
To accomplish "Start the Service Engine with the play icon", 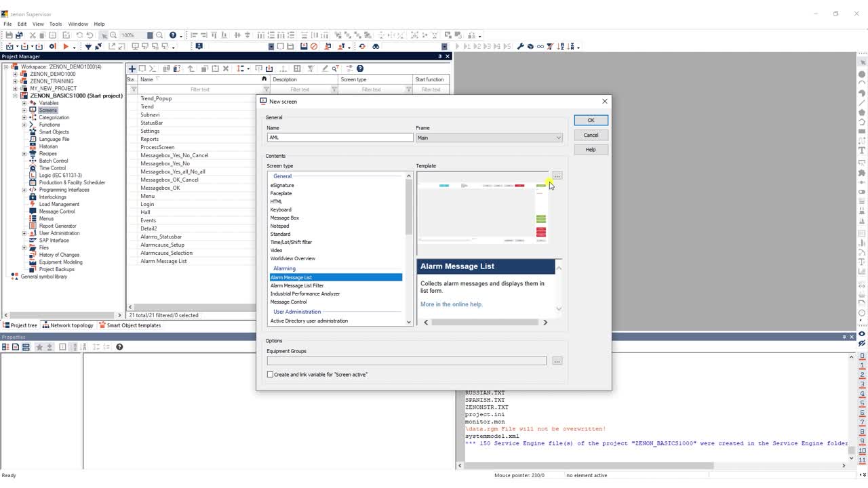I will [x=66, y=46].
